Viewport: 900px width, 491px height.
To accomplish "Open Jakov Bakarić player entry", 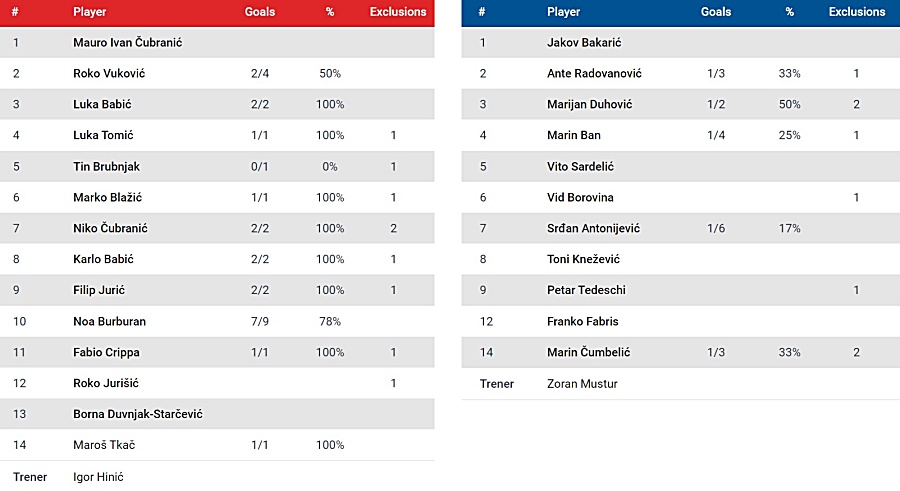I will coord(584,42).
